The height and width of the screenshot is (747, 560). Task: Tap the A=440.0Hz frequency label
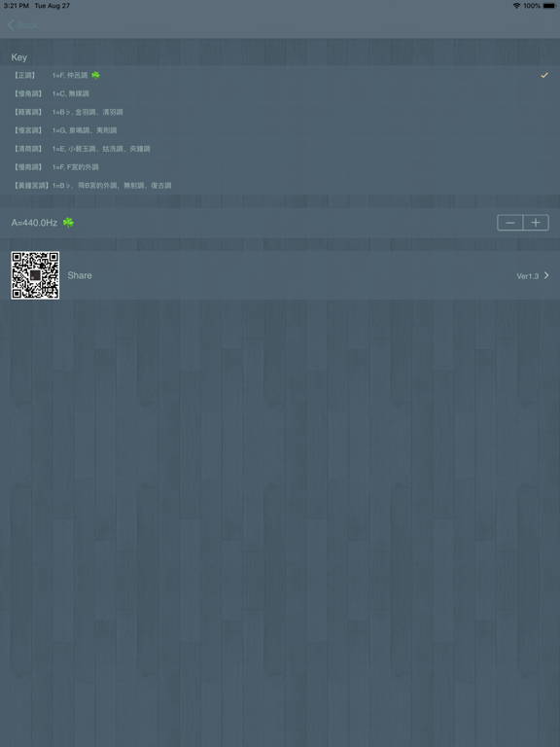pyautogui.click(x=34, y=223)
